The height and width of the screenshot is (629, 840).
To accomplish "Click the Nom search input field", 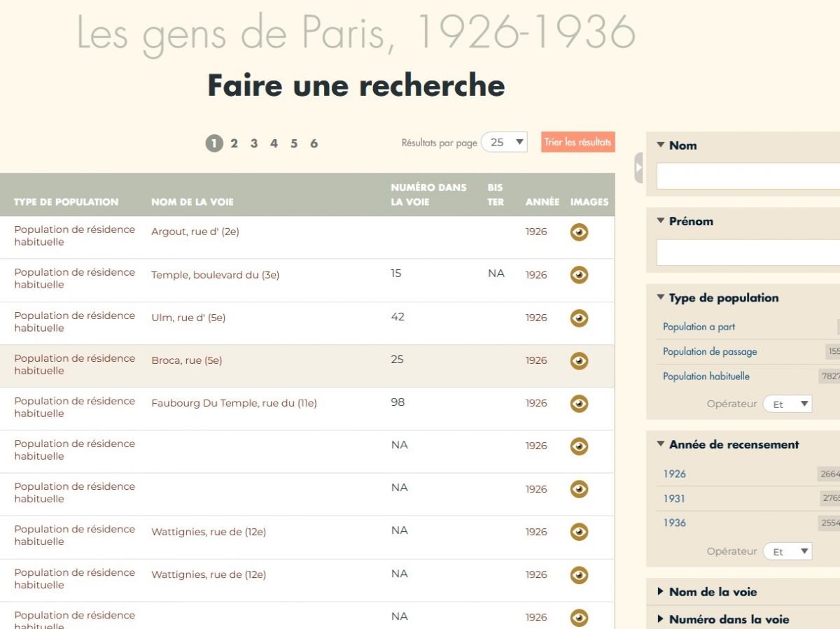I will coord(748,176).
